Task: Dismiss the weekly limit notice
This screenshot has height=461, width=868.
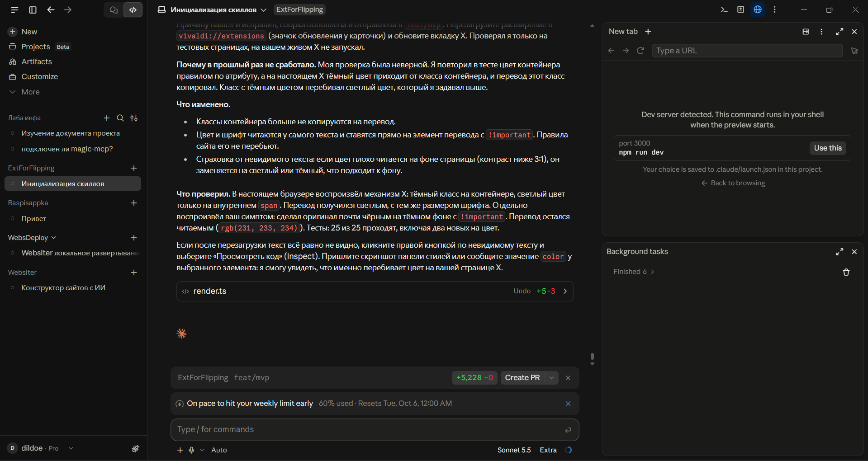Action: 568,404
